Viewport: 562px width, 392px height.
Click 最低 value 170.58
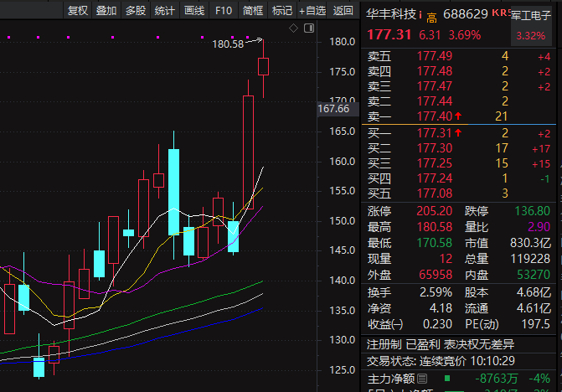[x=435, y=243]
